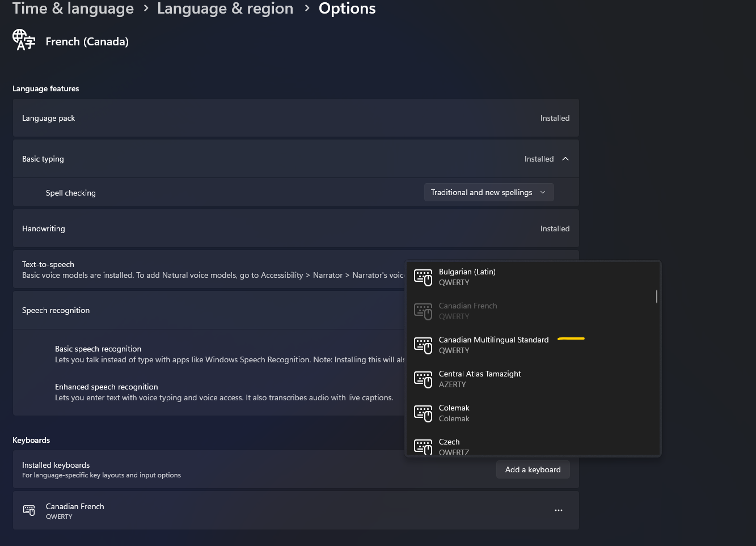
Task: Navigate to Language & region breadcrumb
Action: point(225,9)
